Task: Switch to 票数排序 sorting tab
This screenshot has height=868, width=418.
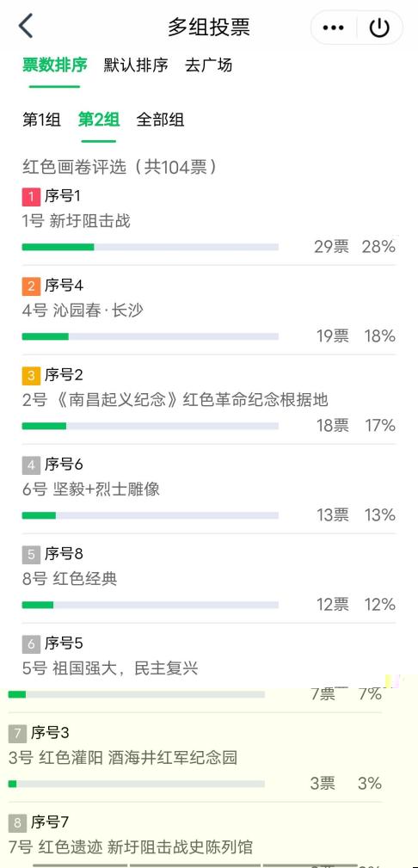Action: (55, 65)
